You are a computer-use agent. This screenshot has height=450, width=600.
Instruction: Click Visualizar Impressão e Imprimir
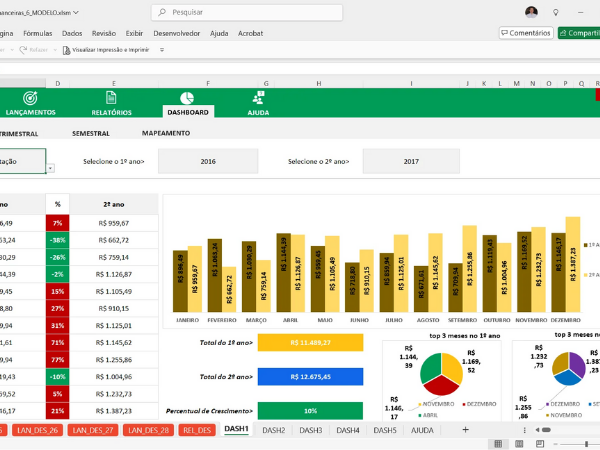105,49
